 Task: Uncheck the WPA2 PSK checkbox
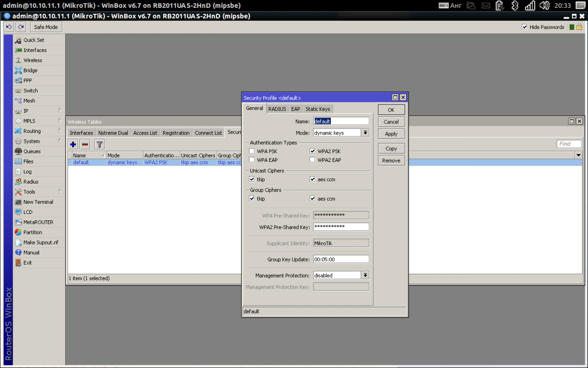[x=313, y=151]
